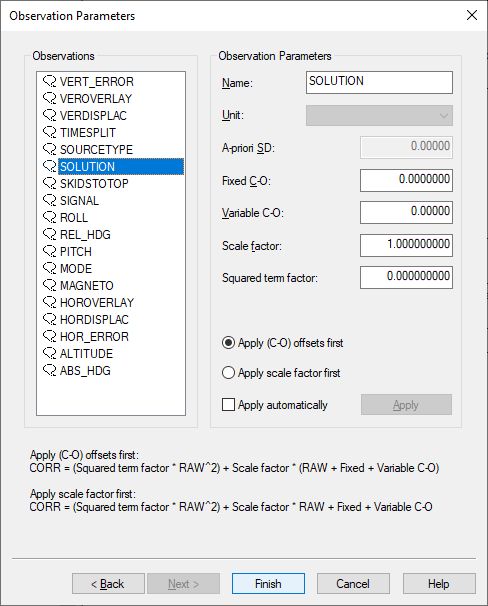Click the observation icon beside SKIDSTOTOP
488x606 pixels.
(50, 183)
